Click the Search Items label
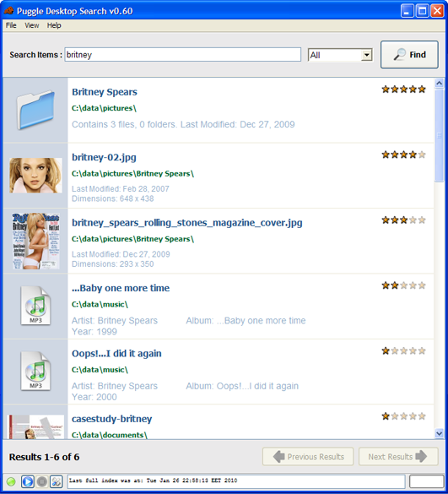Viewport: 448px width, 494px height. (x=35, y=55)
